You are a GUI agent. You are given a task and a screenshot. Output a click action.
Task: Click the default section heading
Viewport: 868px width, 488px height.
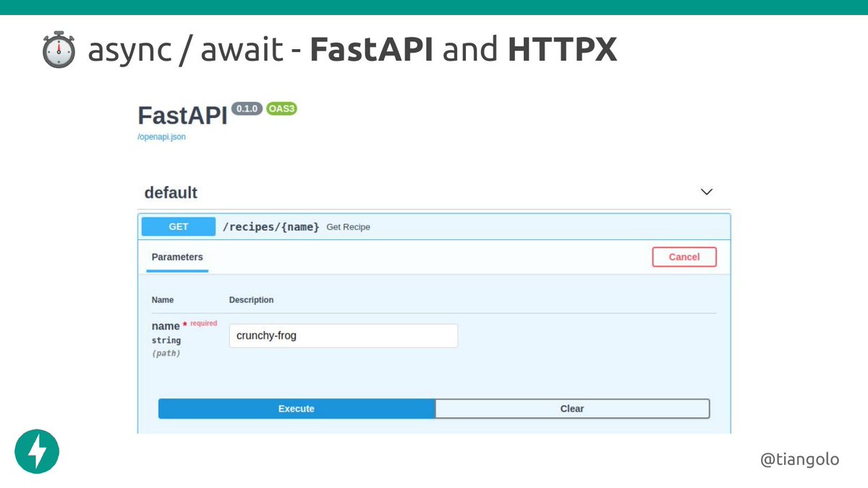171,193
